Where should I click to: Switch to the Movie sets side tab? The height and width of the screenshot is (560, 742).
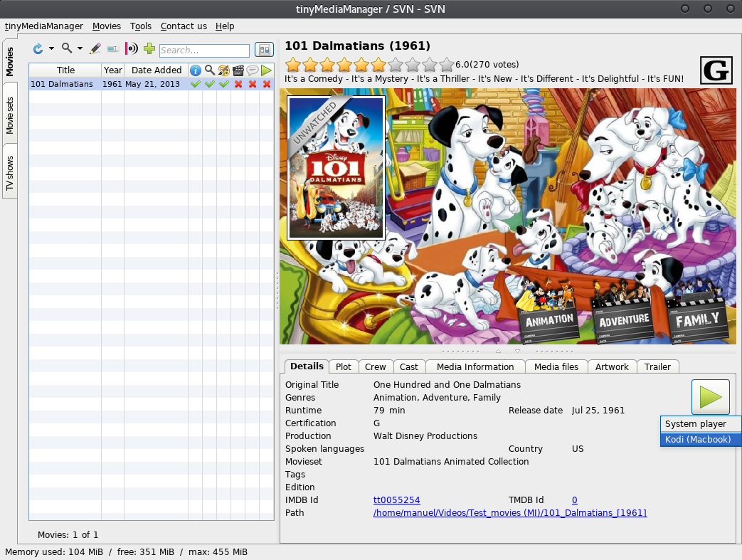pyautogui.click(x=9, y=115)
